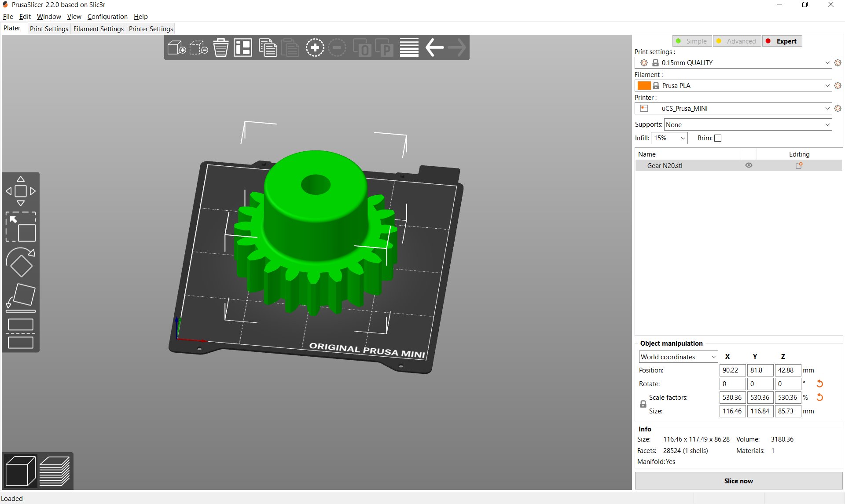845x504 pixels.
Task: Switch to Advanced mode
Action: (x=737, y=41)
